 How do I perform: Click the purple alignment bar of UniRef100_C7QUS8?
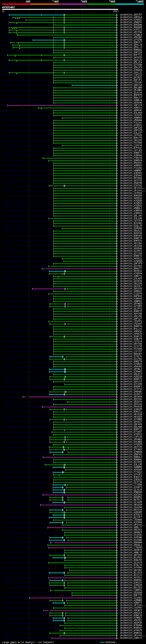(83, 548)
